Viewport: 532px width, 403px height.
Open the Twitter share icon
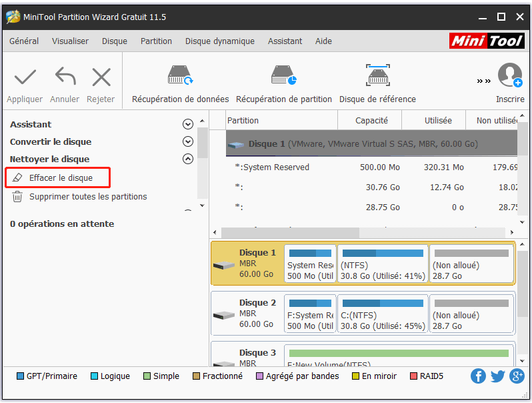pos(497,376)
